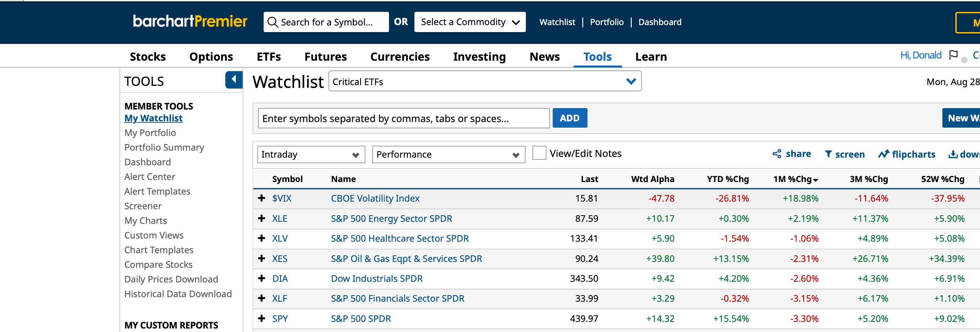Open the Dashboard header link
The height and width of the screenshot is (332, 980).
click(x=660, y=22)
